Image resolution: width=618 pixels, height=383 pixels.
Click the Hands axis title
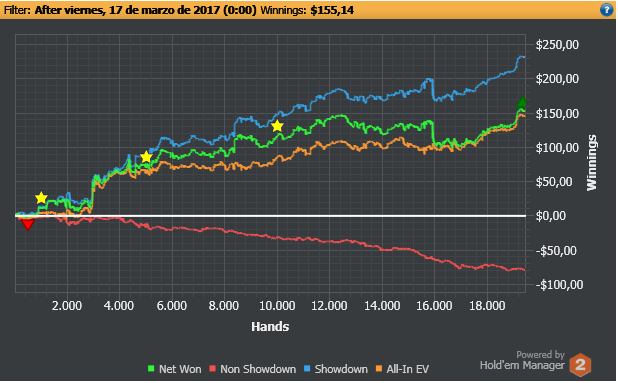270,327
